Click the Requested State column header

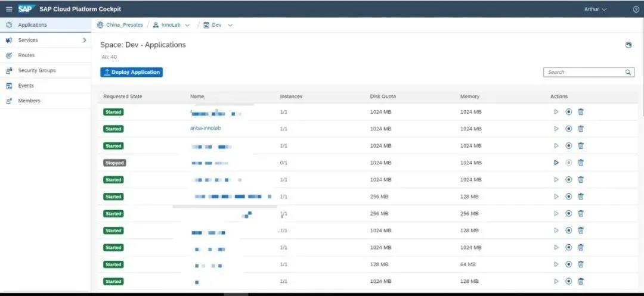(x=122, y=96)
